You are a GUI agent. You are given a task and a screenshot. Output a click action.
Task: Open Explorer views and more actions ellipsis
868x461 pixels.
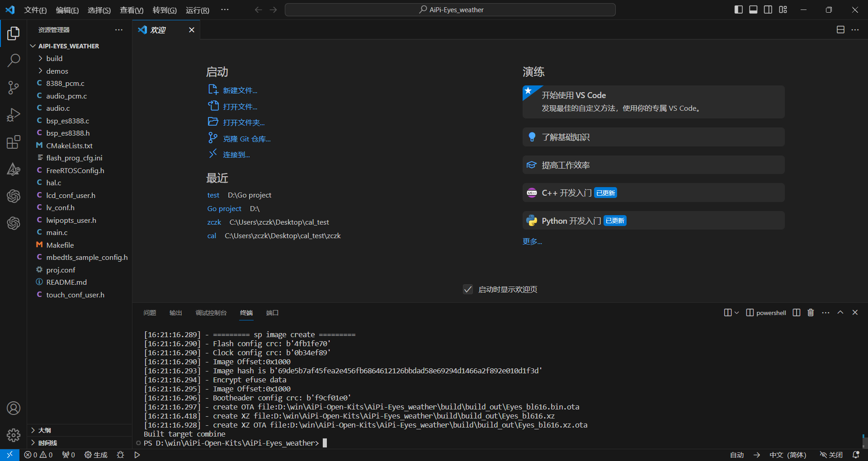click(x=119, y=30)
